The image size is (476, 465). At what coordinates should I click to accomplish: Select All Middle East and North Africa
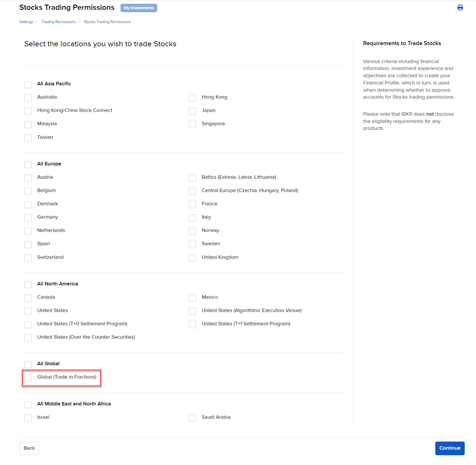pyautogui.click(x=28, y=404)
